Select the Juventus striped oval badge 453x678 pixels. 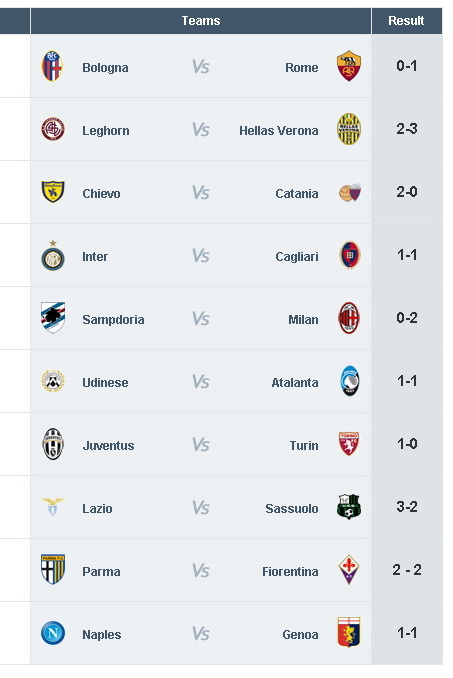click(53, 444)
